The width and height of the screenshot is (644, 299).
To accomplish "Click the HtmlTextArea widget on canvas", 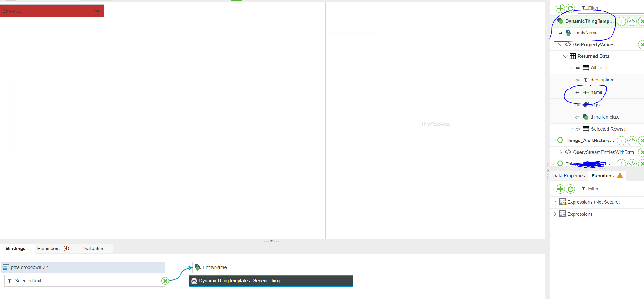I will [436, 124].
